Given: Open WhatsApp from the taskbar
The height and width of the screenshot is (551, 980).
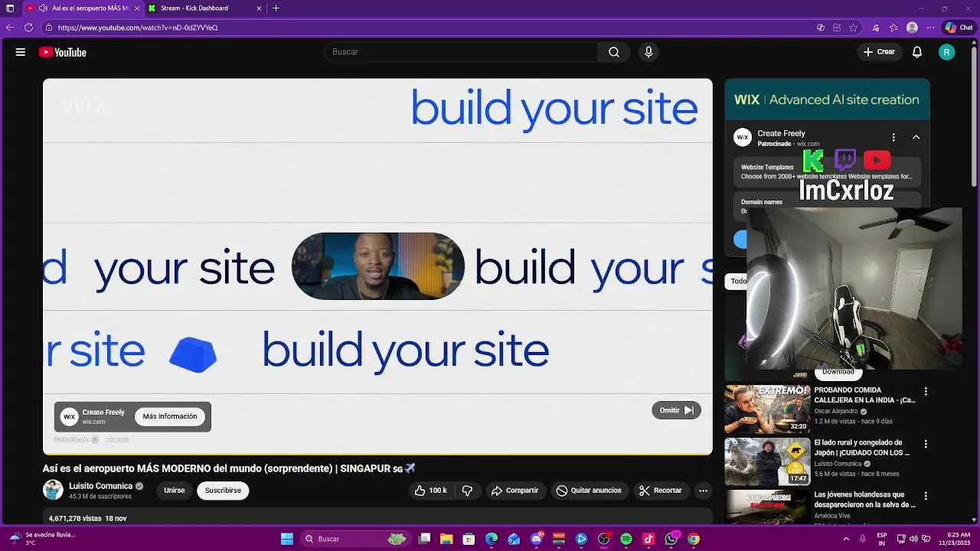Looking at the screenshot, I should (671, 539).
